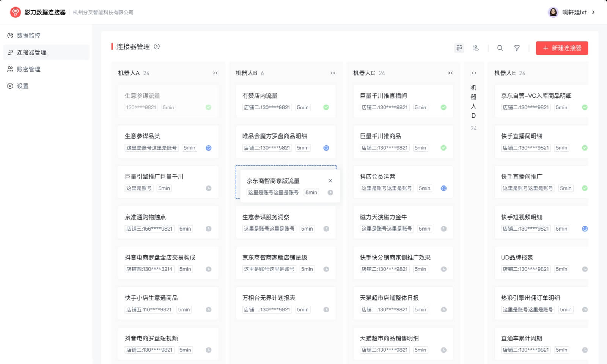Collapse the 机器人C column
This screenshot has width=607, height=364.
(450, 73)
